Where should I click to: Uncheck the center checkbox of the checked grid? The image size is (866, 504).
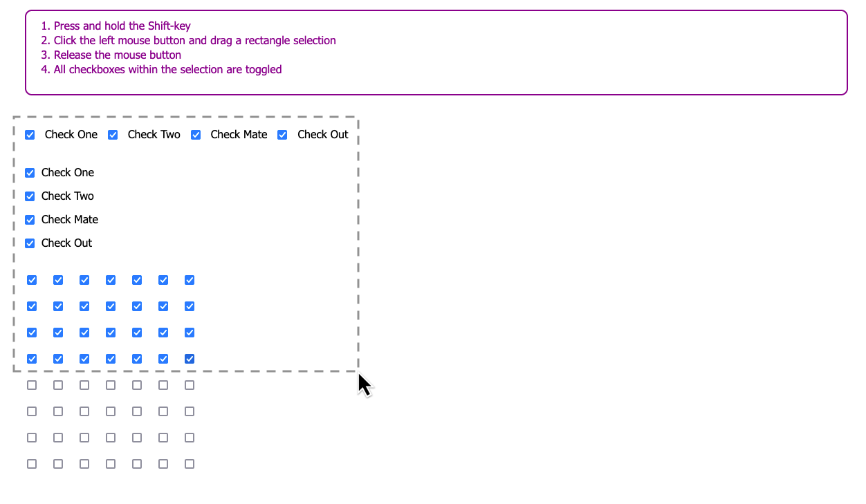coord(111,306)
